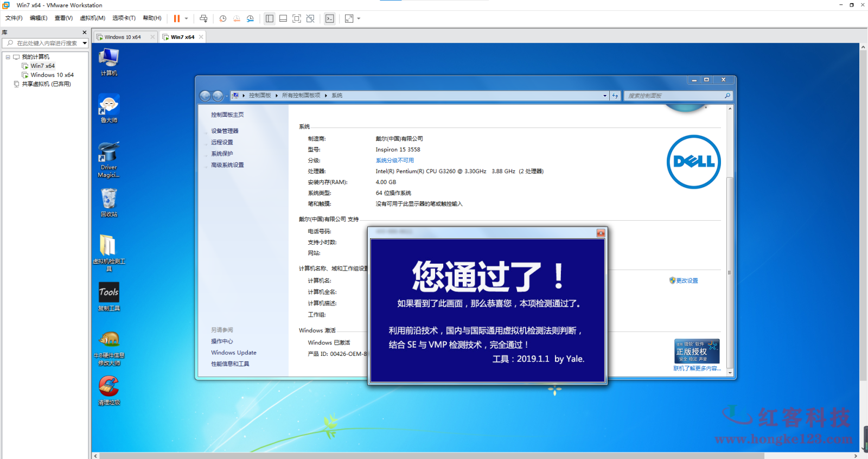
Task: Open the 牛B硬件信息修改大师 icon
Action: tap(108, 348)
